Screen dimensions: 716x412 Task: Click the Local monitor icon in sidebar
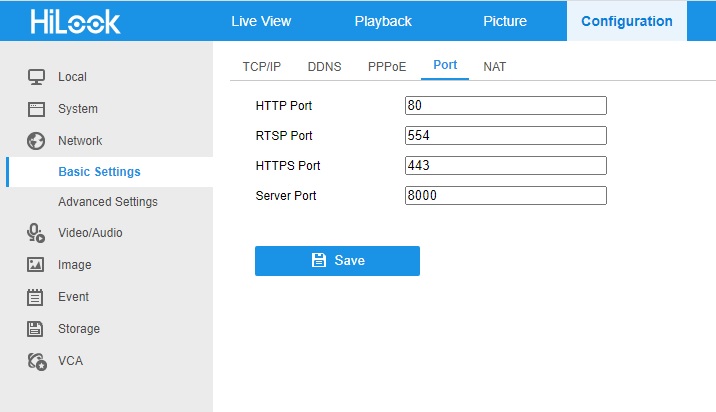(x=36, y=77)
